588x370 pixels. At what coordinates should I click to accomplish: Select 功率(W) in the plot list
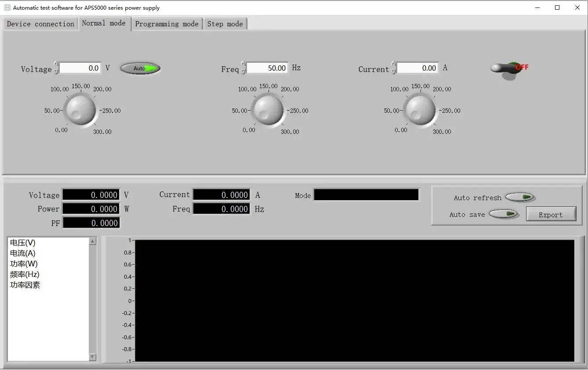click(x=24, y=264)
